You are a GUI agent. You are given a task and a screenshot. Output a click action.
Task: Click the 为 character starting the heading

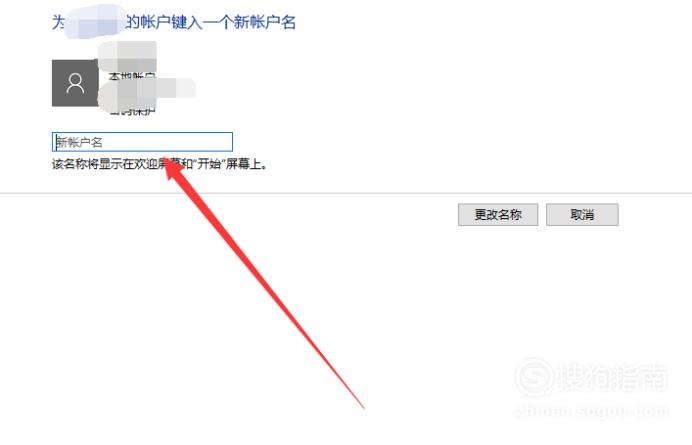pyautogui.click(x=59, y=22)
